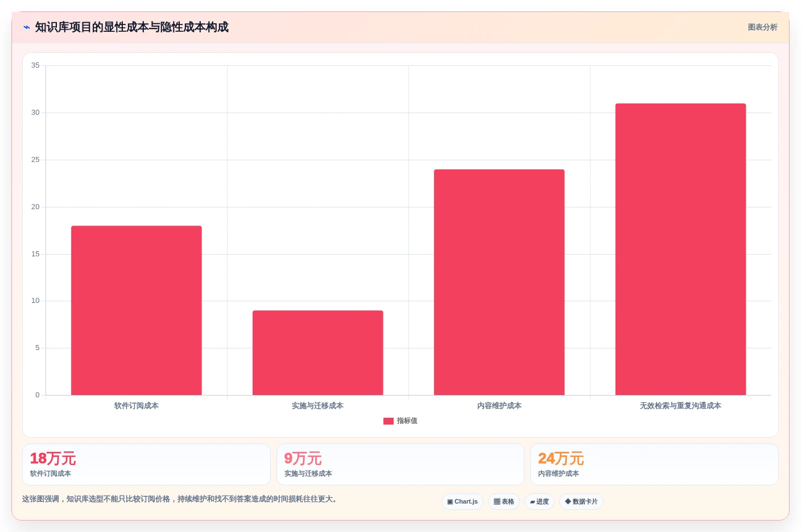
Task: Click the y-axis value 15
Action: point(35,254)
